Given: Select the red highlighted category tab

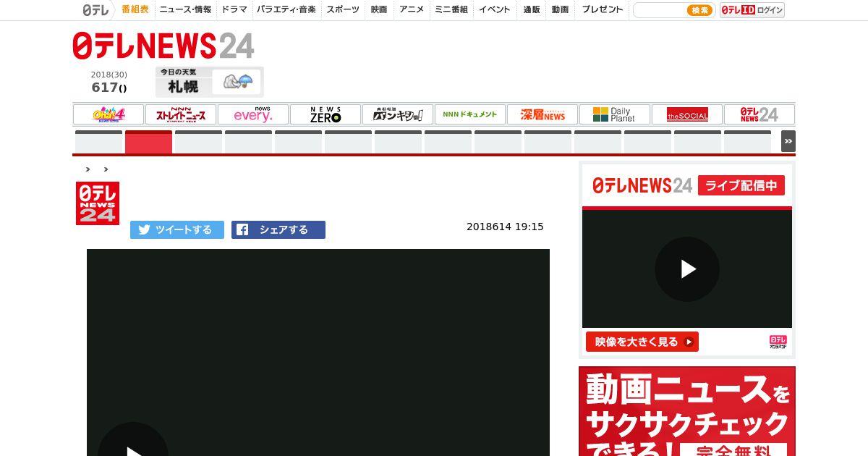Looking at the screenshot, I should (148, 142).
